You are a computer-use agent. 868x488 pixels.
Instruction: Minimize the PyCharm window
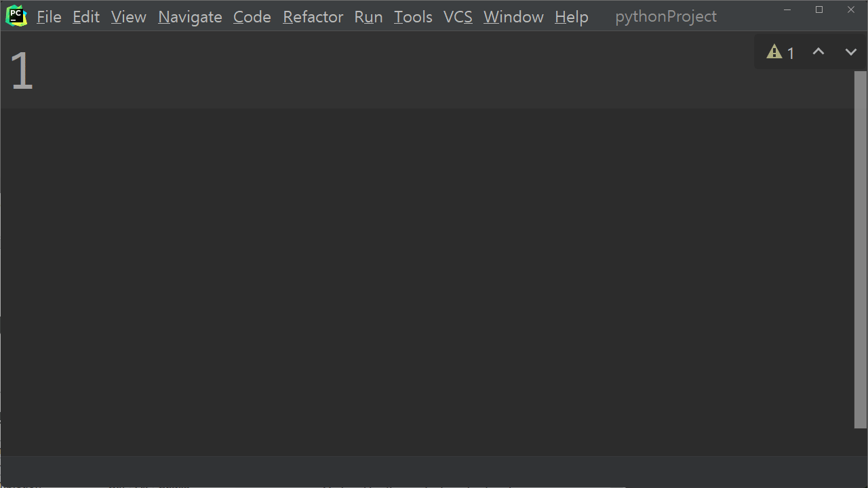point(787,9)
